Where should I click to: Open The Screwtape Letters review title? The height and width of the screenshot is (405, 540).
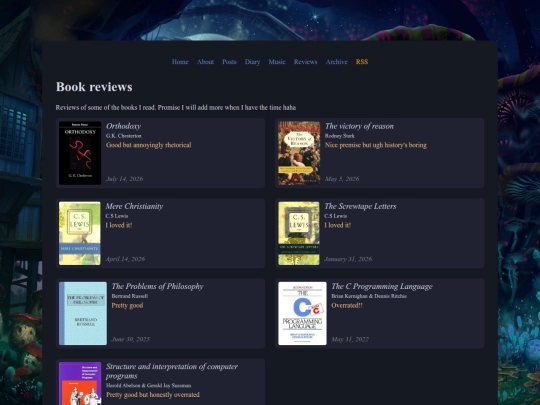[360, 206]
